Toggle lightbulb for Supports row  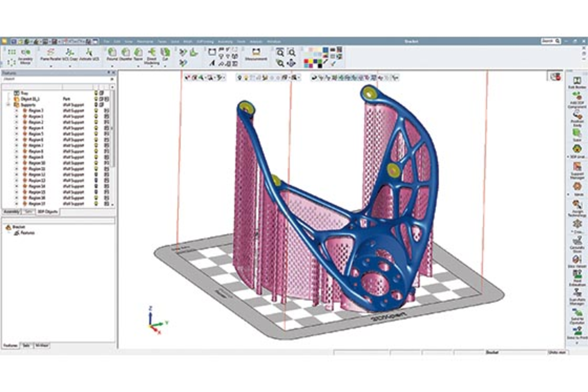point(96,105)
